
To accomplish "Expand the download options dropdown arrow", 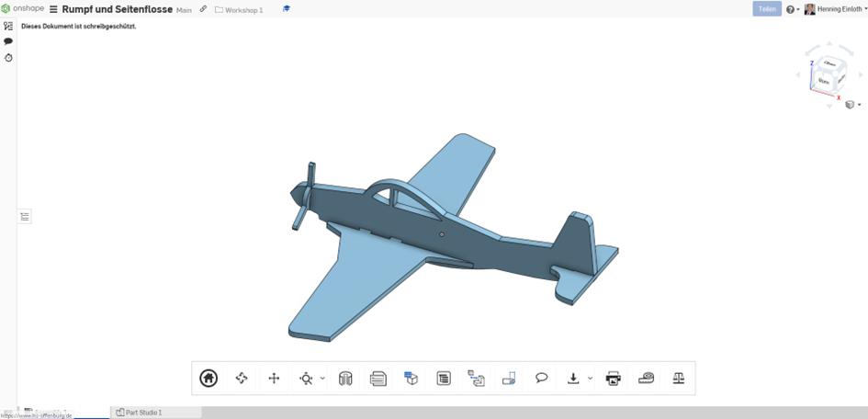I will [x=590, y=379].
